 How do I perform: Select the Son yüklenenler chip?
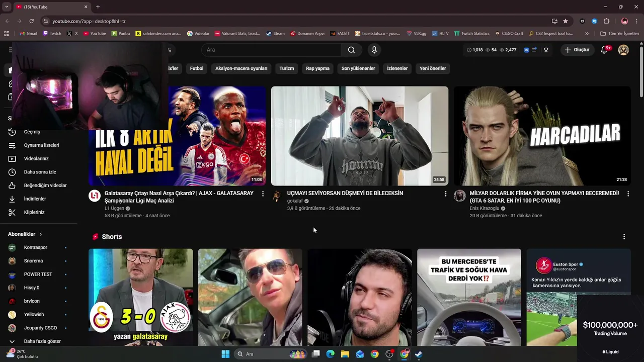[358, 68]
